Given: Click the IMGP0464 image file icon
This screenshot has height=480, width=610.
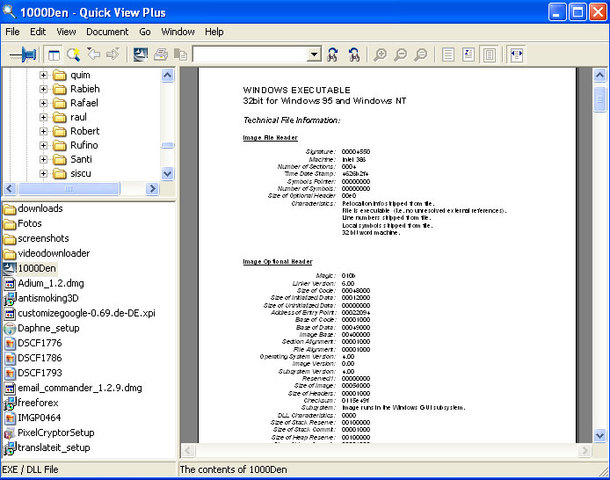Looking at the screenshot, I should pos(10,418).
